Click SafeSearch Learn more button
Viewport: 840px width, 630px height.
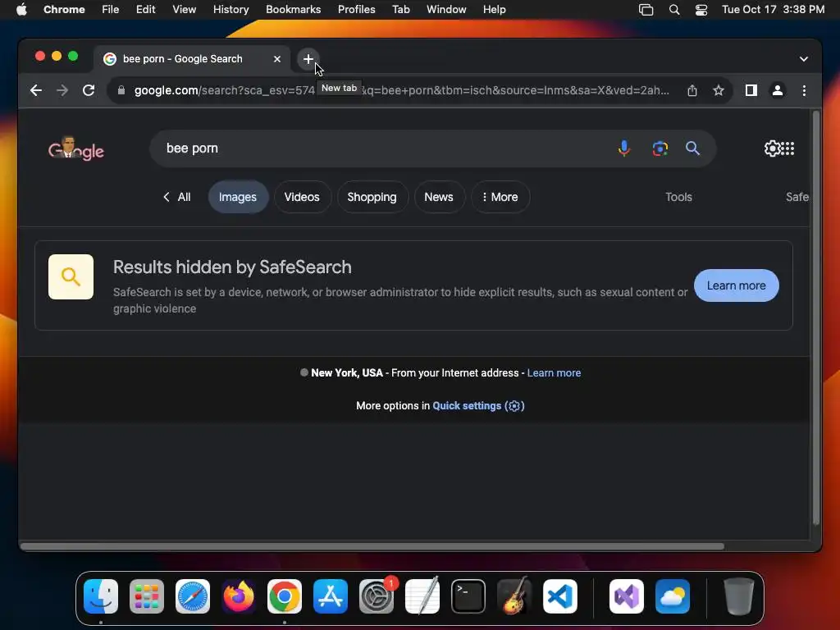(736, 285)
